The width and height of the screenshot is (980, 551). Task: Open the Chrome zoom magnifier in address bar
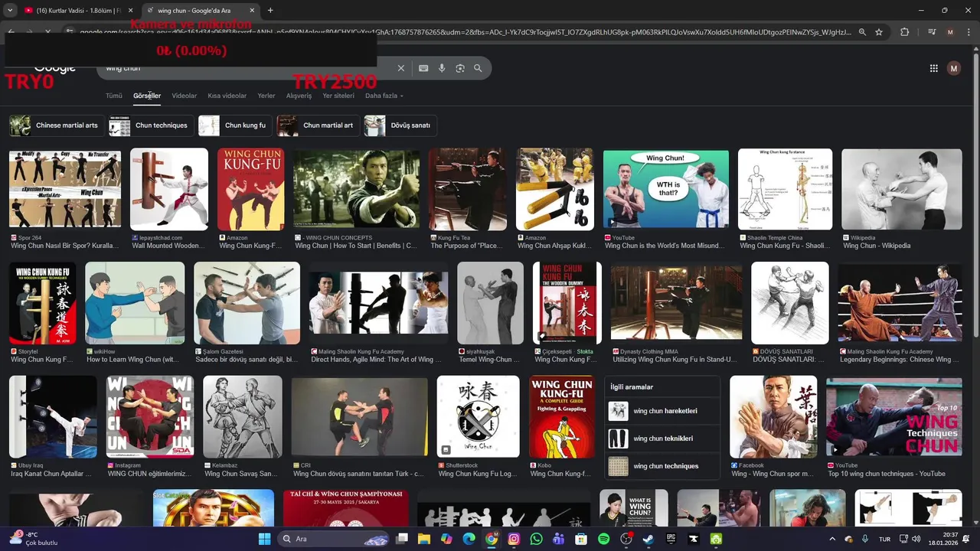[x=862, y=32]
